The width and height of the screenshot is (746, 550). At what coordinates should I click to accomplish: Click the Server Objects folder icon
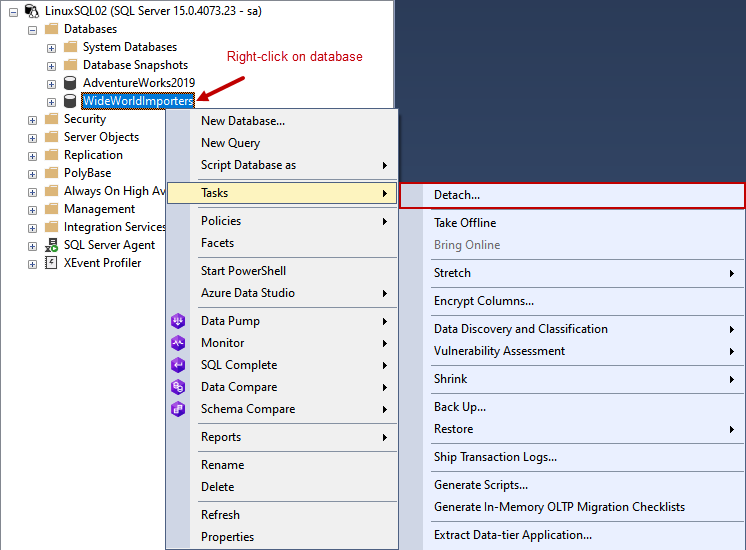tap(51, 137)
